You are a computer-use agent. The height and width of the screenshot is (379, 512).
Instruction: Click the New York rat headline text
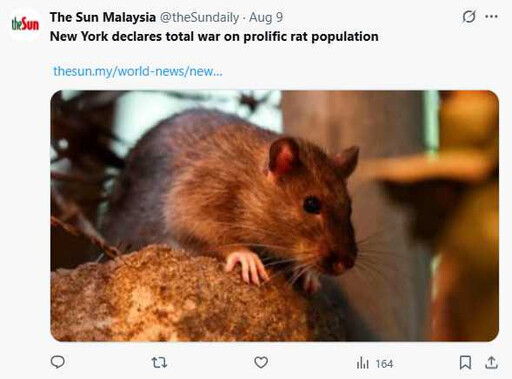214,37
